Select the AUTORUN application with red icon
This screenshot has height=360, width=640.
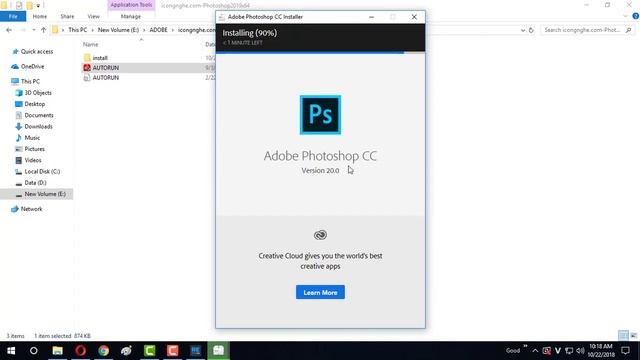pyautogui.click(x=106, y=68)
